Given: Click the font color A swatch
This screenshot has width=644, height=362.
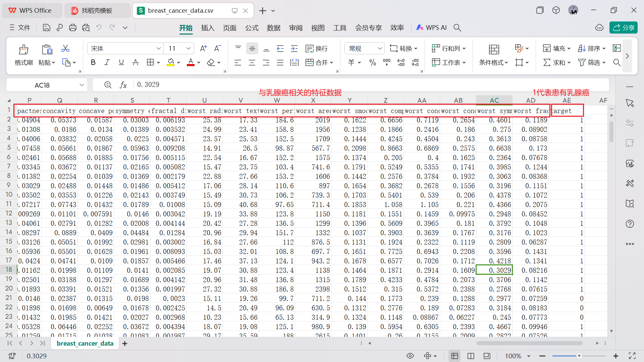Looking at the screenshot, I should (191, 62).
